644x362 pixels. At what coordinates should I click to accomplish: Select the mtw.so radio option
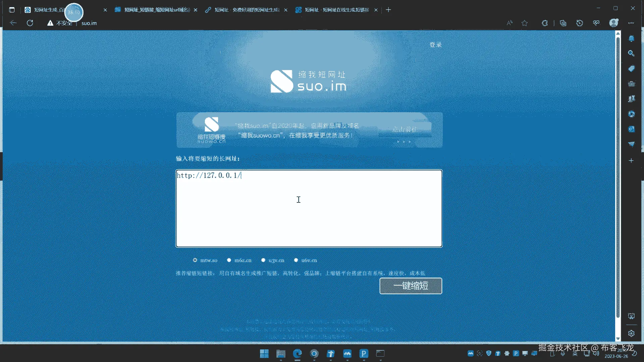(195, 260)
